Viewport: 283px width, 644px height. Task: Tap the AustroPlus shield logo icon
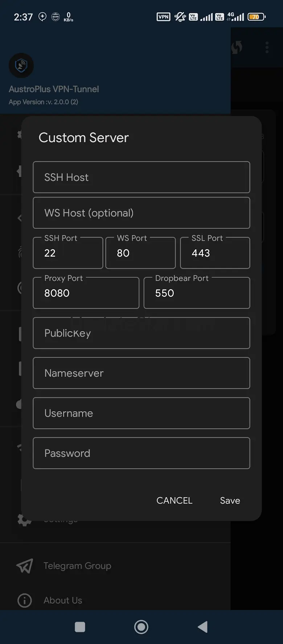click(x=21, y=66)
